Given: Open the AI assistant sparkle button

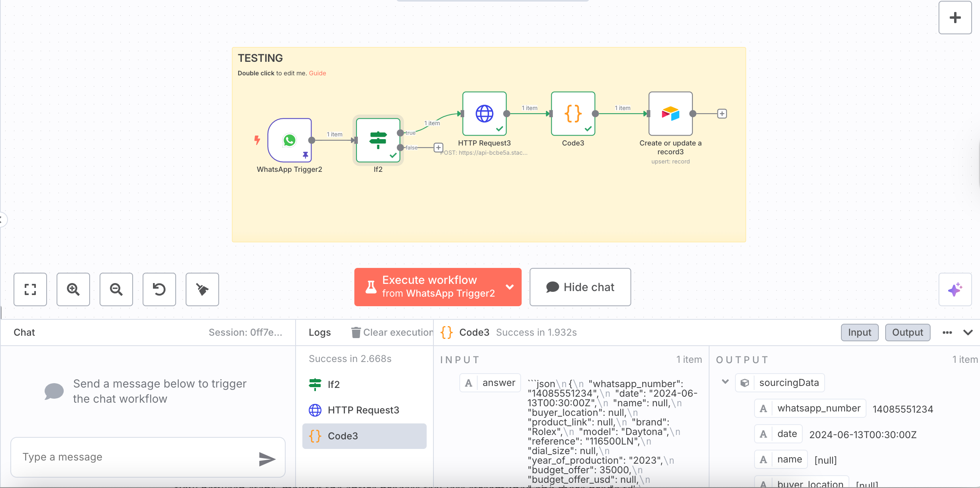Looking at the screenshot, I should [x=955, y=289].
